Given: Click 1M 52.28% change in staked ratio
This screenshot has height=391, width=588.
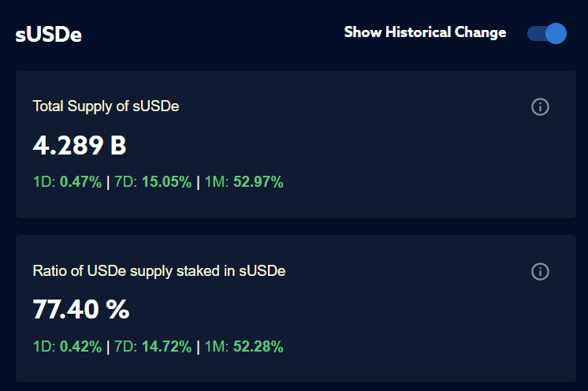Looking at the screenshot, I should [258, 346].
